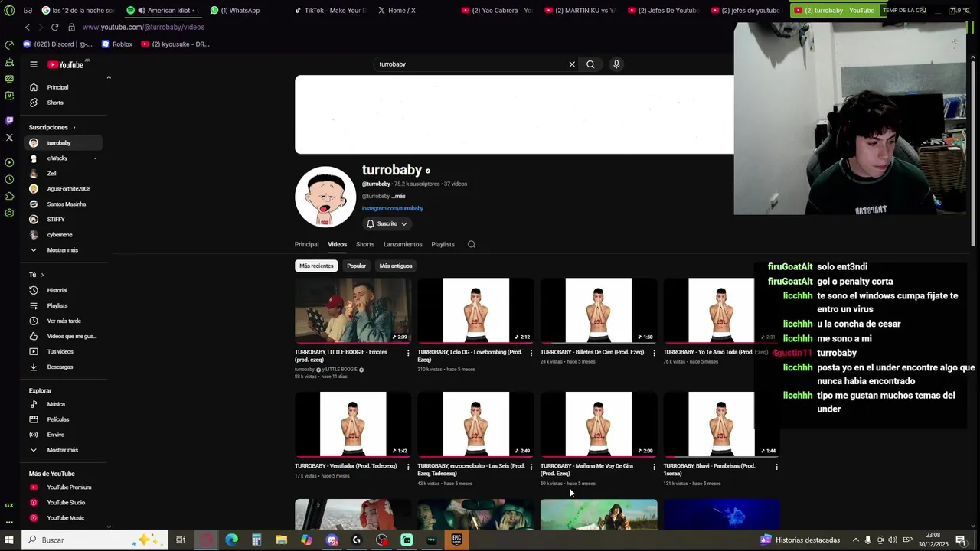Image resolution: width=980 pixels, height=551 pixels.
Task: Switch to channel Shorts tab
Action: [x=365, y=244]
